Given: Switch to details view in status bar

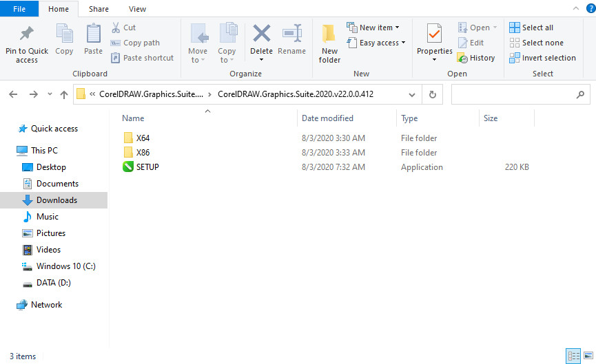Looking at the screenshot, I should tap(573, 356).
